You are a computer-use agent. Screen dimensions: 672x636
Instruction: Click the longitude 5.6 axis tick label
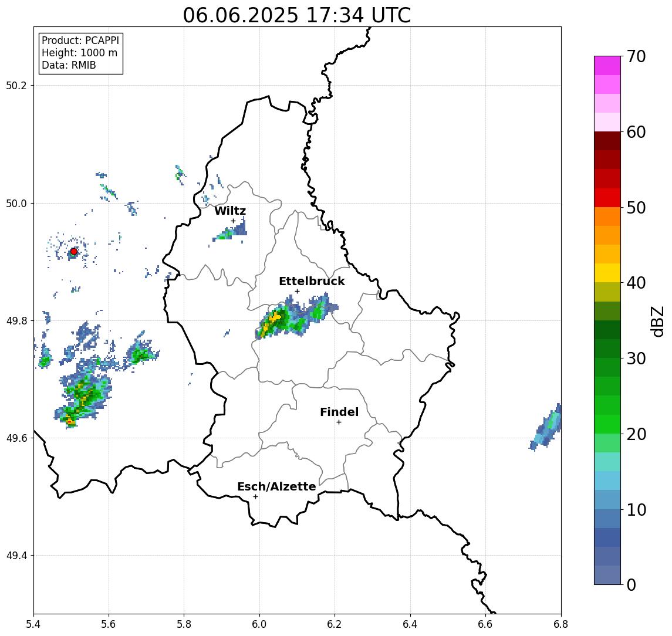[x=109, y=624]
